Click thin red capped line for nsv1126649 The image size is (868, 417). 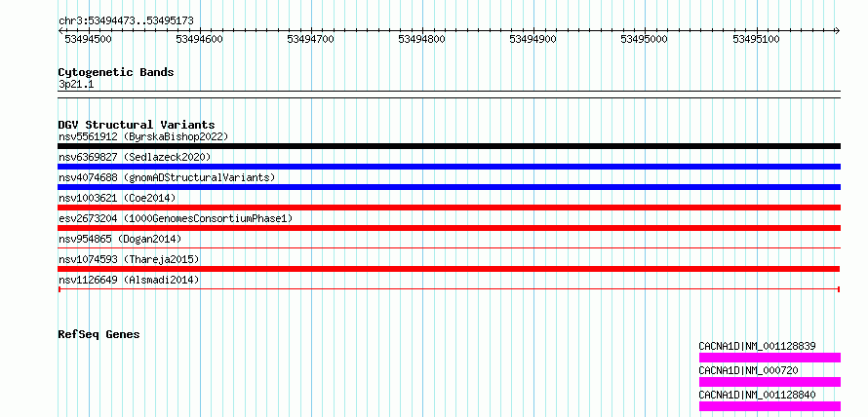coord(449,289)
